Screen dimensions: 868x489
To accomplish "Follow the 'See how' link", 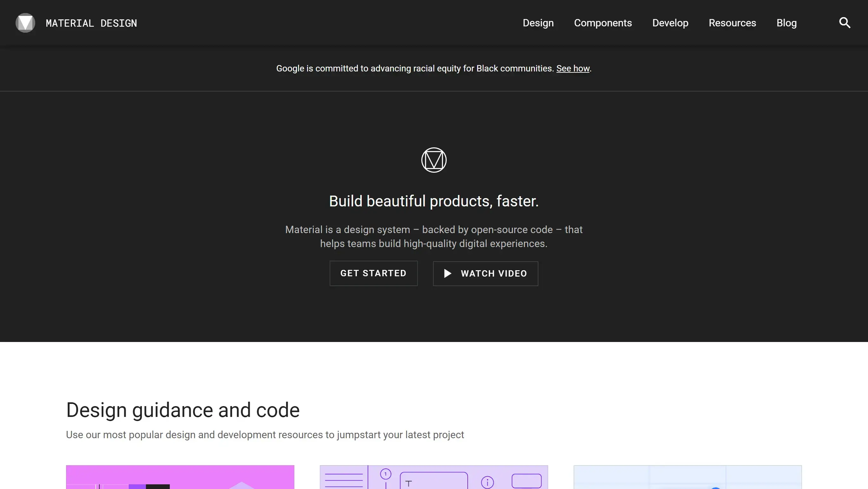I will (x=573, y=69).
